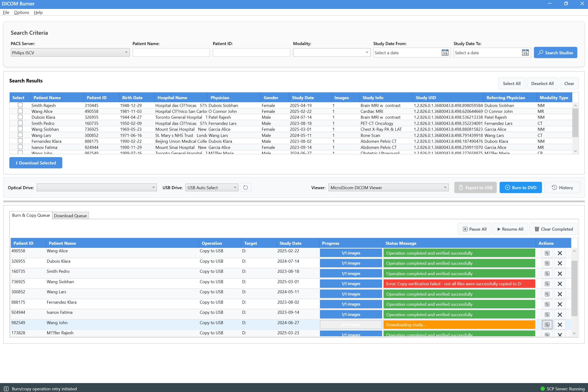The image size is (588, 392).
Task: Click the Download Selected button
Action: [x=36, y=163]
